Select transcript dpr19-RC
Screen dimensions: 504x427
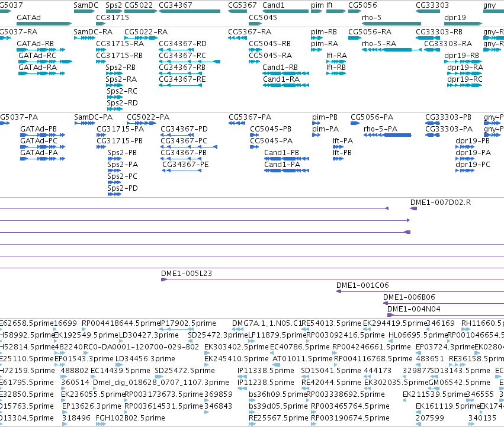(464, 85)
